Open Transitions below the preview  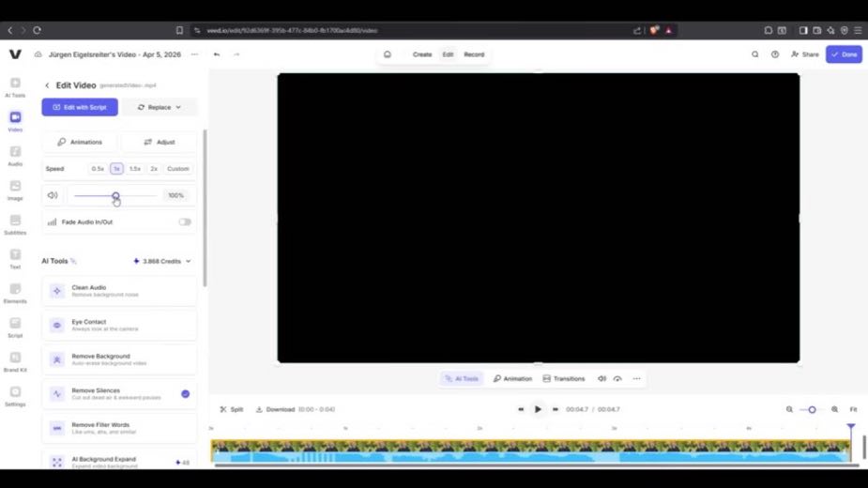pyautogui.click(x=564, y=379)
